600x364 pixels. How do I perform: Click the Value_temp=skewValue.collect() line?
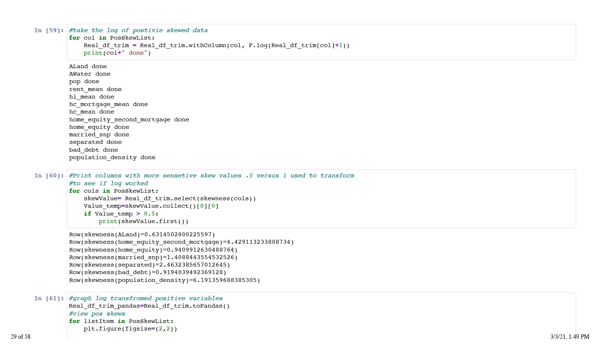[x=151, y=206]
